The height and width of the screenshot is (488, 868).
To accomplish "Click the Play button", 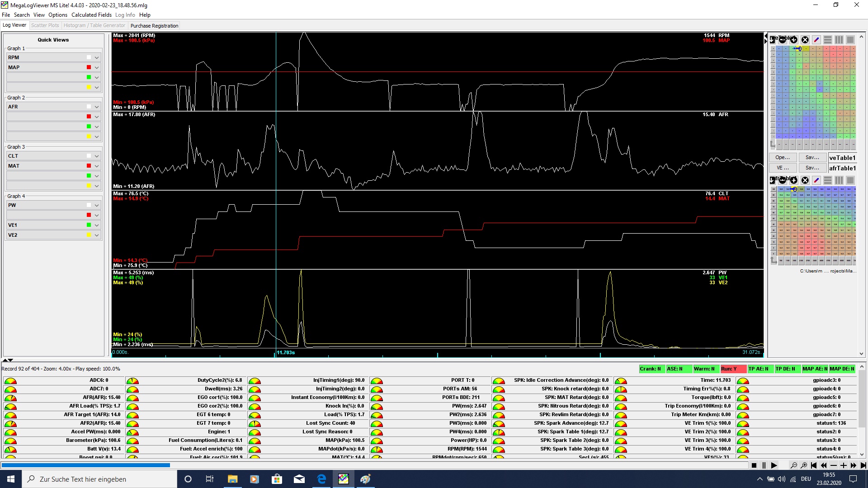I will click(774, 465).
